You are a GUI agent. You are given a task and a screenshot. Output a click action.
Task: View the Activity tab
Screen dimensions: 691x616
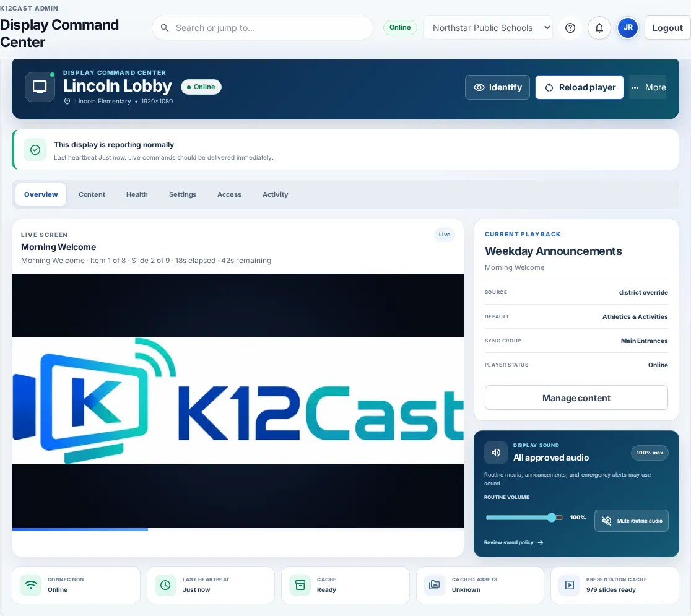276,194
